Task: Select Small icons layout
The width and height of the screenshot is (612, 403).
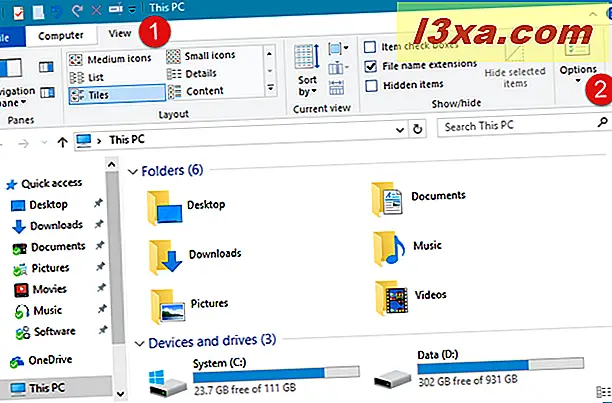Action: point(201,56)
